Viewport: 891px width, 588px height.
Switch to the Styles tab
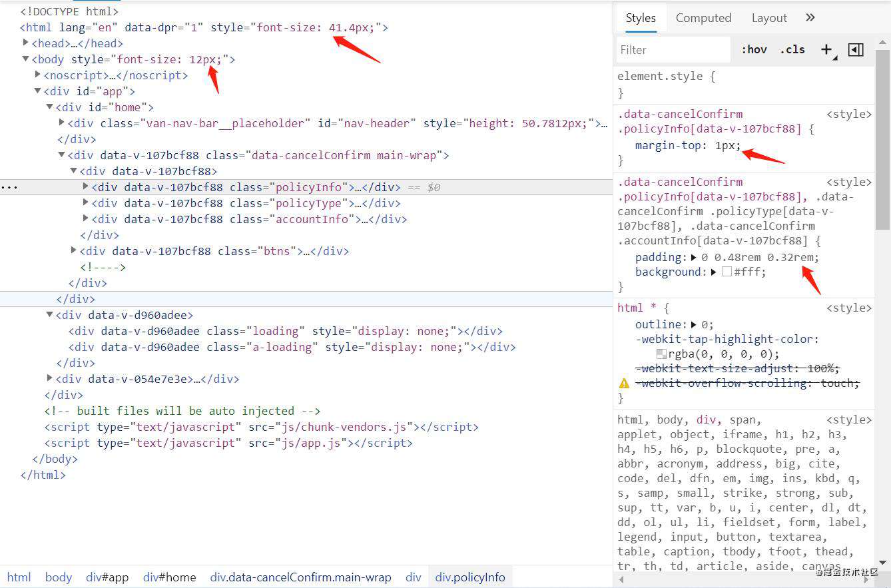pyautogui.click(x=641, y=18)
